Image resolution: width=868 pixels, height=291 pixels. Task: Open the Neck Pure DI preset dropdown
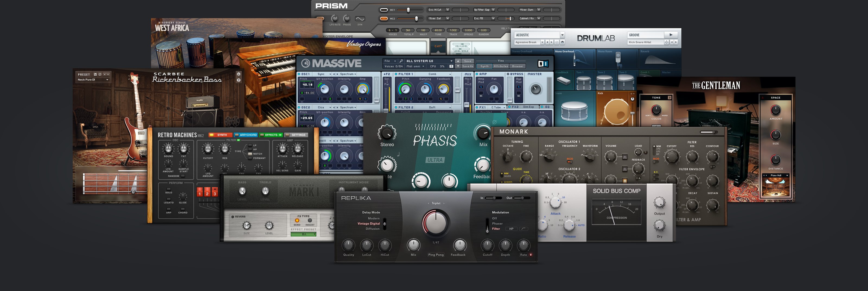click(107, 80)
